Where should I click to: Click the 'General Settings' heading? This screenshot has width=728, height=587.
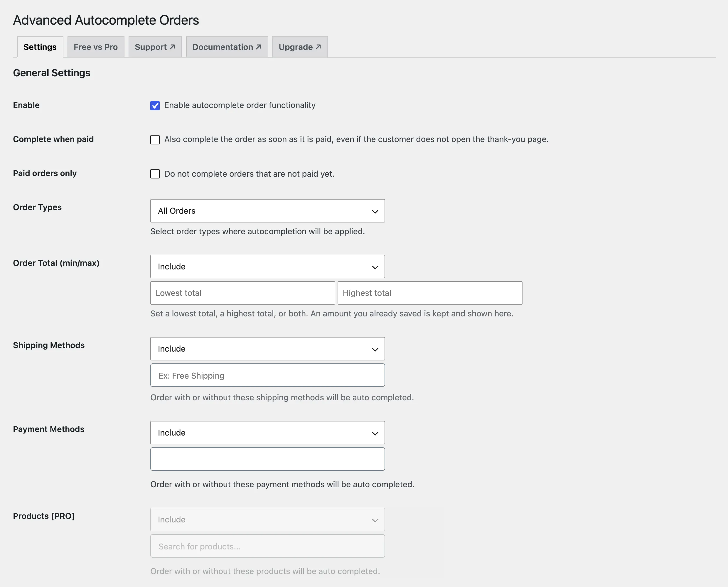52,73
